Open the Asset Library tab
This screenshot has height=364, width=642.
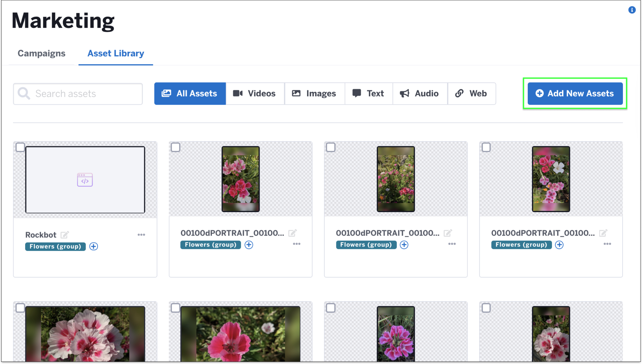click(116, 53)
